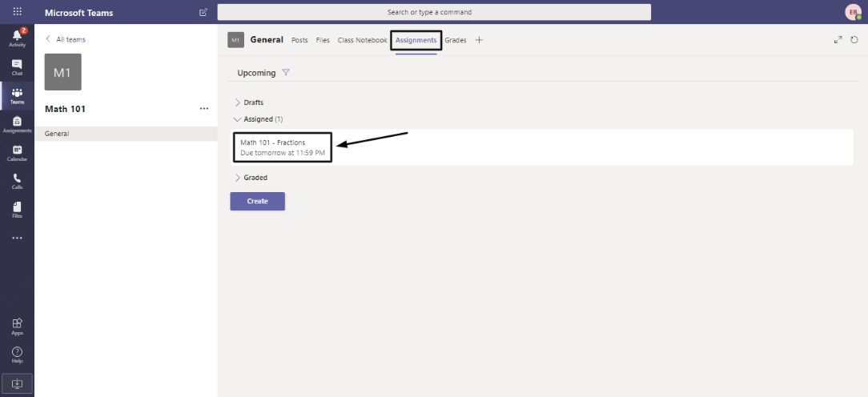Viewport: 868px width, 397px height.
Task: Click the M1 channel icon beside General
Action: click(x=236, y=40)
